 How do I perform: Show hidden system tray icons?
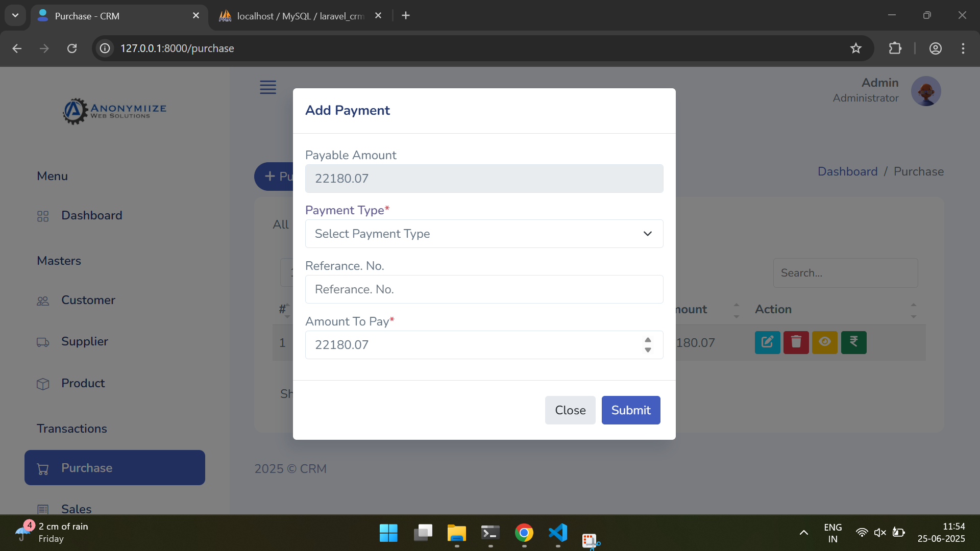[x=804, y=533]
